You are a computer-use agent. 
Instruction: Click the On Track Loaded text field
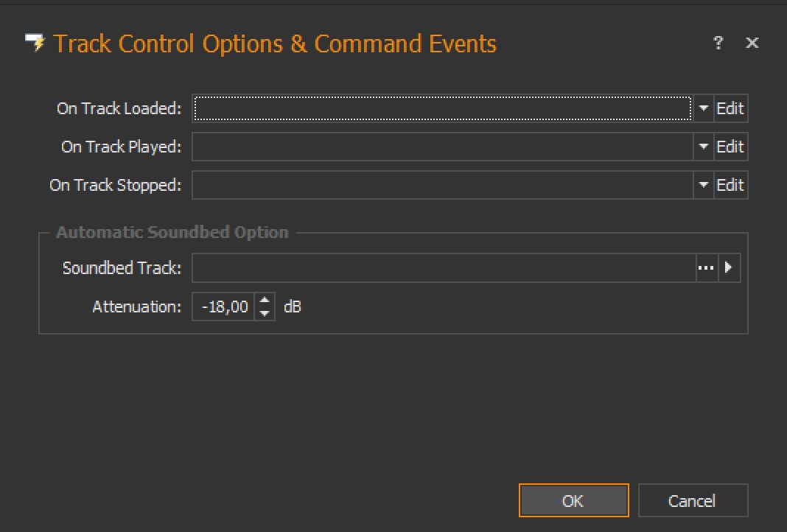click(x=442, y=108)
